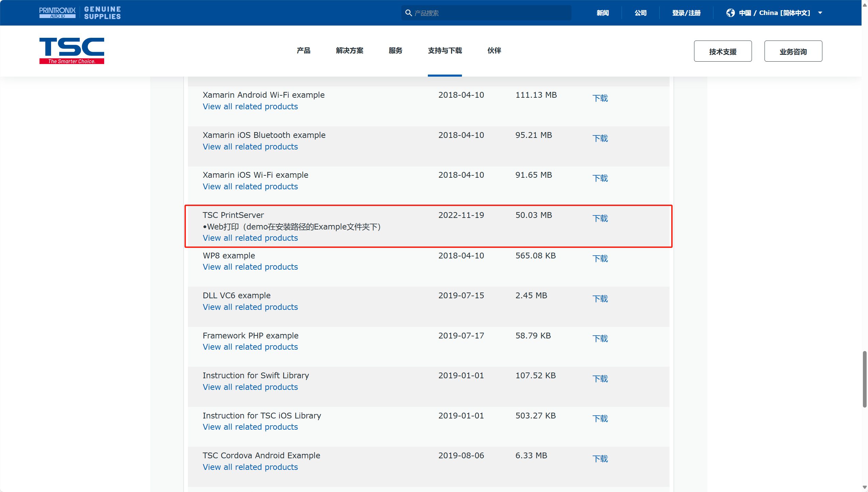Click the "503.27 KB" size cell

(x=535, y=416)
